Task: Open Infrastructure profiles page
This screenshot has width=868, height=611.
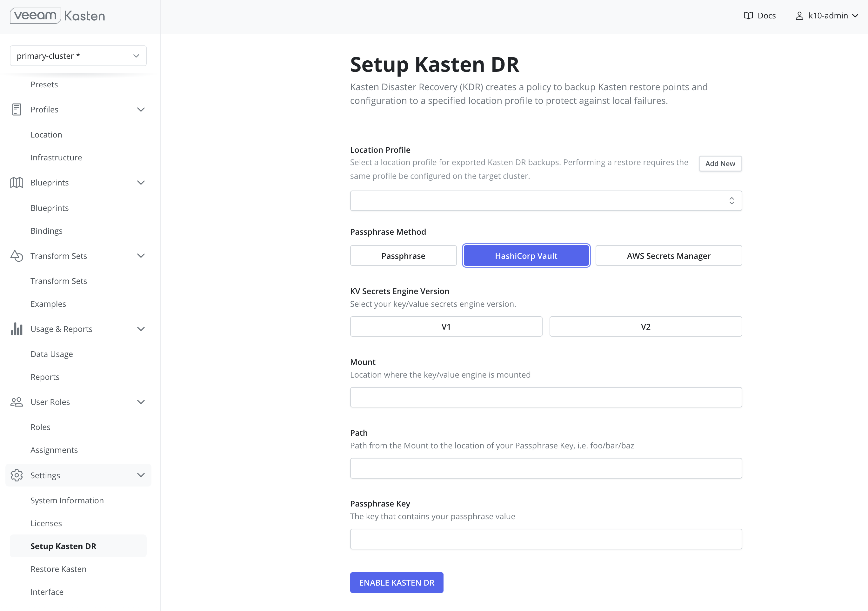Action: (x=56, y=157)
